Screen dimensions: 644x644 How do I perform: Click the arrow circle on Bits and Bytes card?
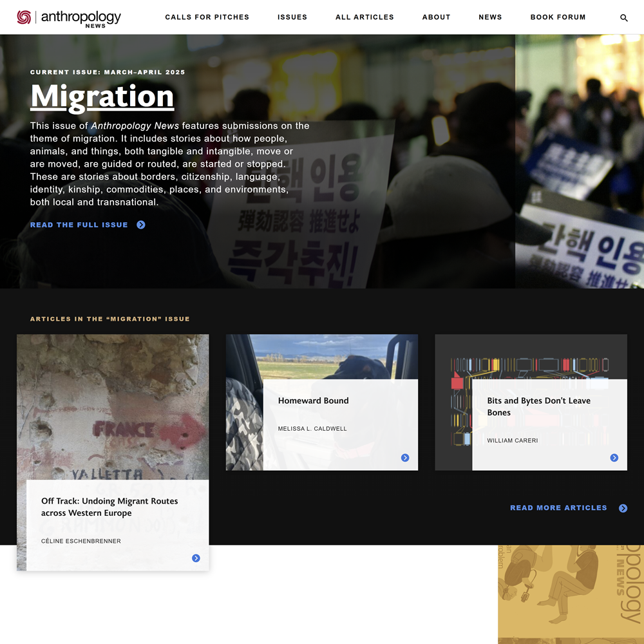click(614, 458)
